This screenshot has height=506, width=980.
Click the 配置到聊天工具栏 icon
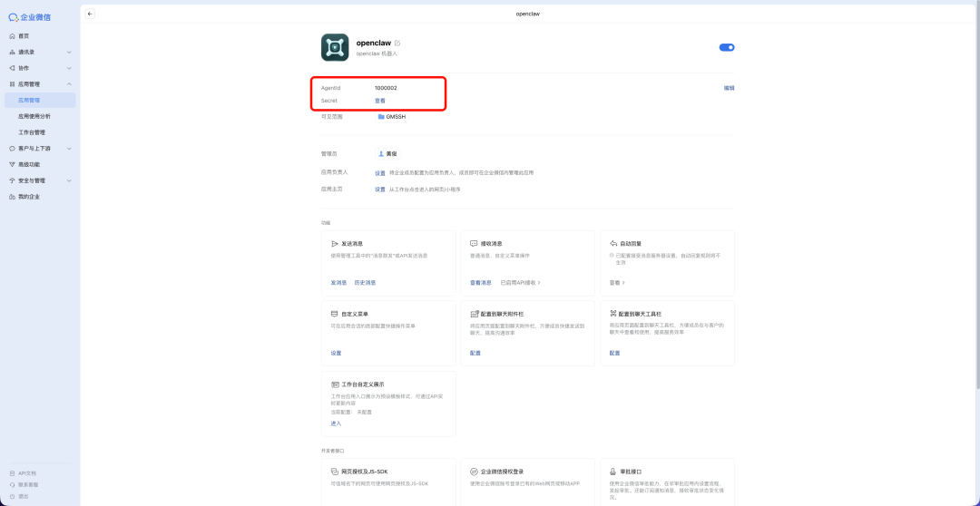613,314
